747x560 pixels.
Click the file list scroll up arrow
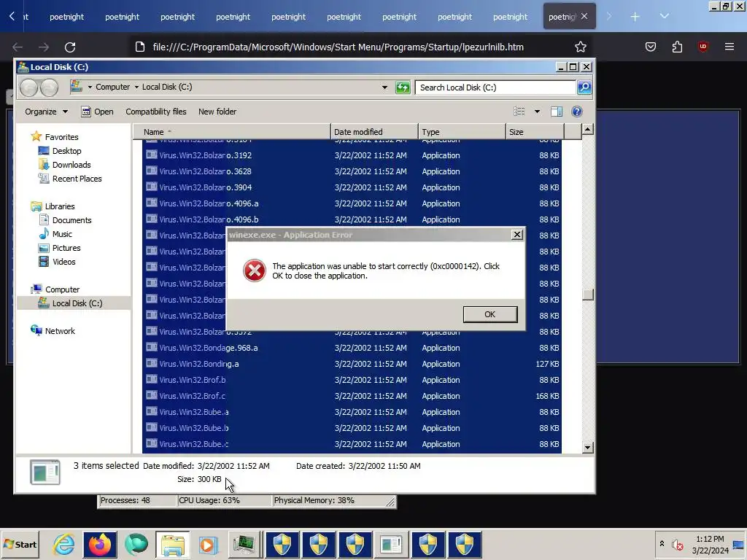tap(587, 130)
